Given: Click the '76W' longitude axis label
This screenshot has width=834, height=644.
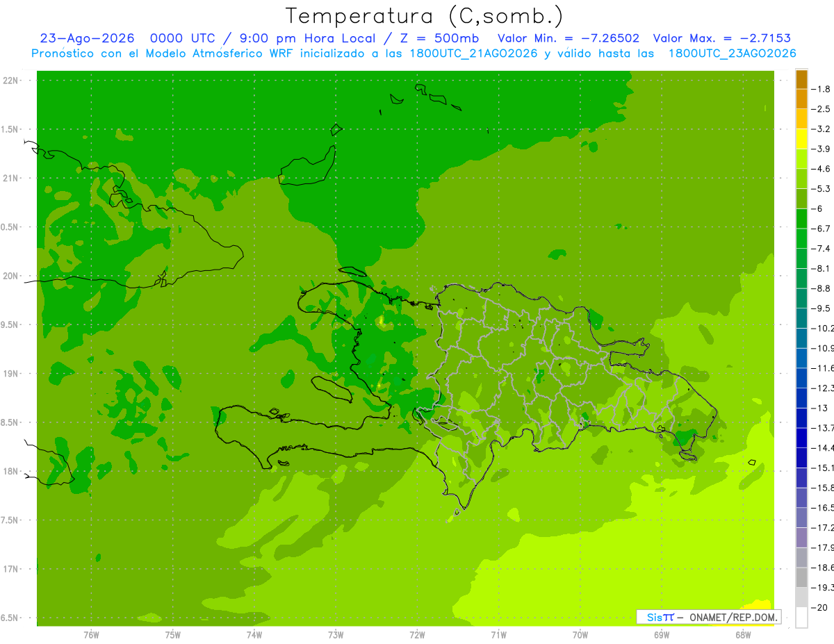Looking at the screenshot, I should [91, 634].
